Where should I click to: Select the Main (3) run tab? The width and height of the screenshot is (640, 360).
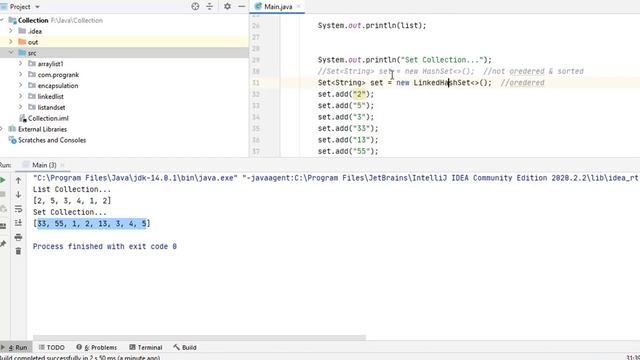click(44, 165)
